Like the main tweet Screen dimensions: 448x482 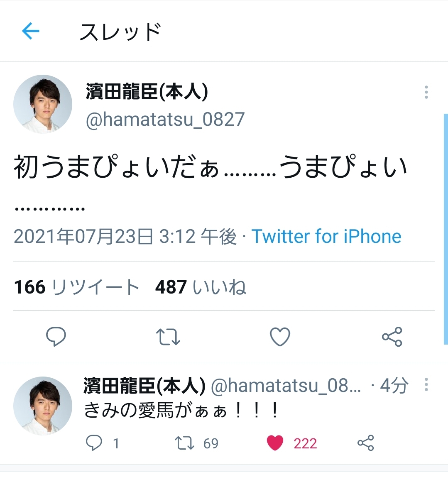[280, 337]
